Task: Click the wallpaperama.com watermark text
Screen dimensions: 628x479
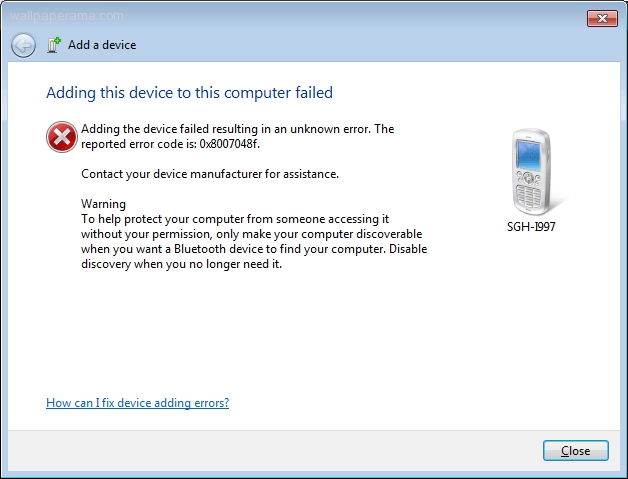Action: point(66,16)
